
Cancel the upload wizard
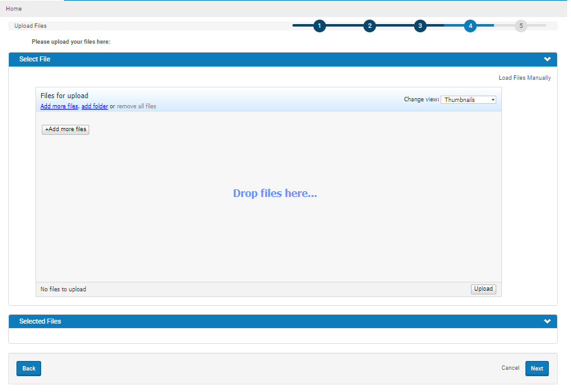tap(510, 368)
